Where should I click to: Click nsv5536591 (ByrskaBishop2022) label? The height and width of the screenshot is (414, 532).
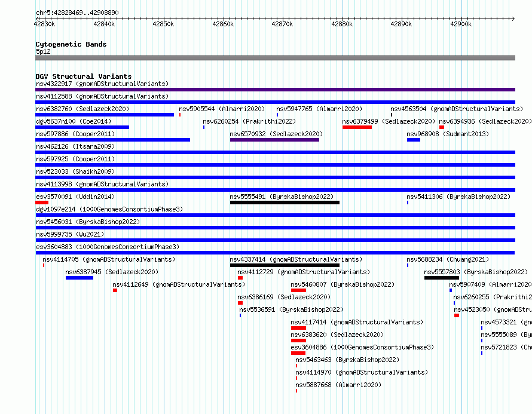pyautogui.click(x=291, y=309)
